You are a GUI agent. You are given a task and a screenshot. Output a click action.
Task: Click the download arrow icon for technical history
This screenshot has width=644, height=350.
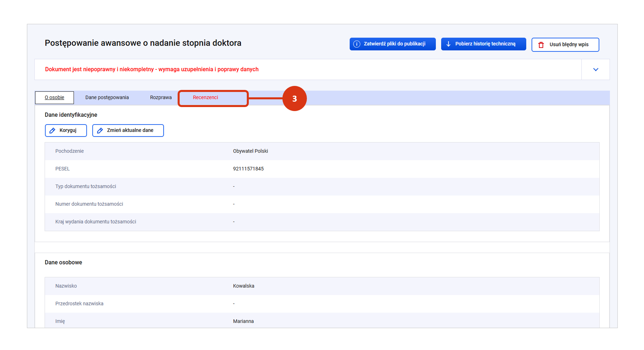click(448, 44)
